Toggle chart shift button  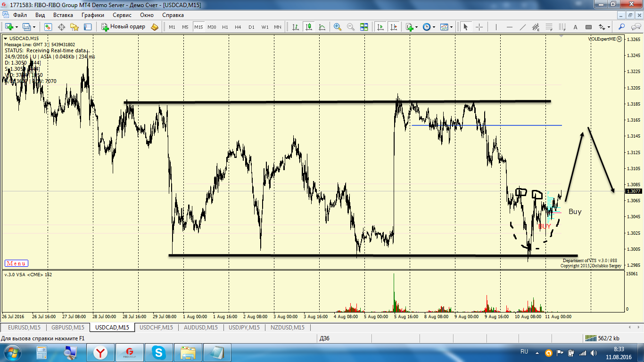tap(394, 27)
